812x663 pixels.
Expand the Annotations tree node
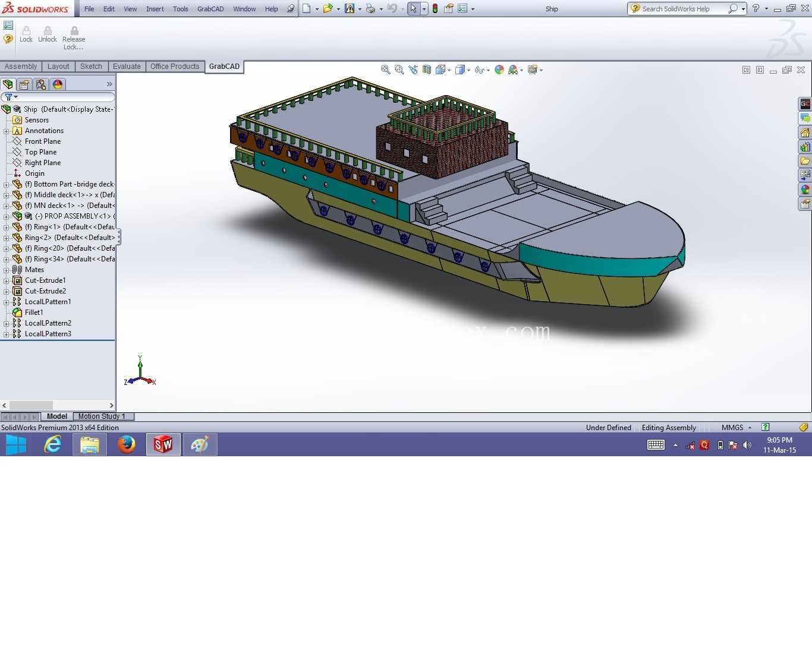tap(7, 131)
